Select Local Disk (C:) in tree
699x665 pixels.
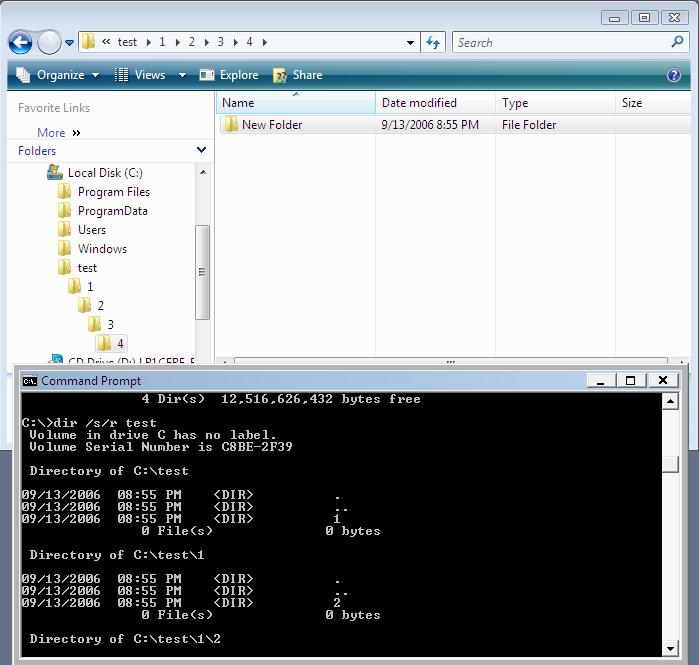point(95,172)
